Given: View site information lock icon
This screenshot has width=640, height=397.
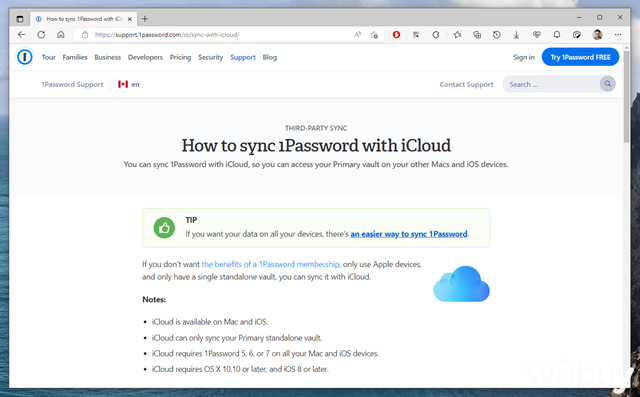Looking at the screenshot, I should click(85, 35).
